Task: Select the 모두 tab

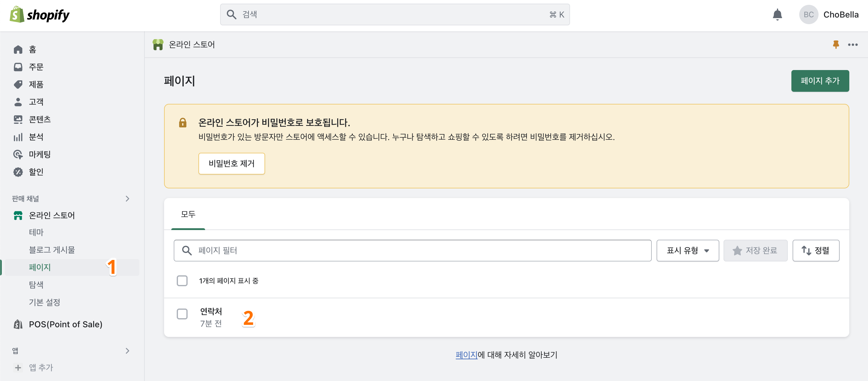Action: (188, 214)
